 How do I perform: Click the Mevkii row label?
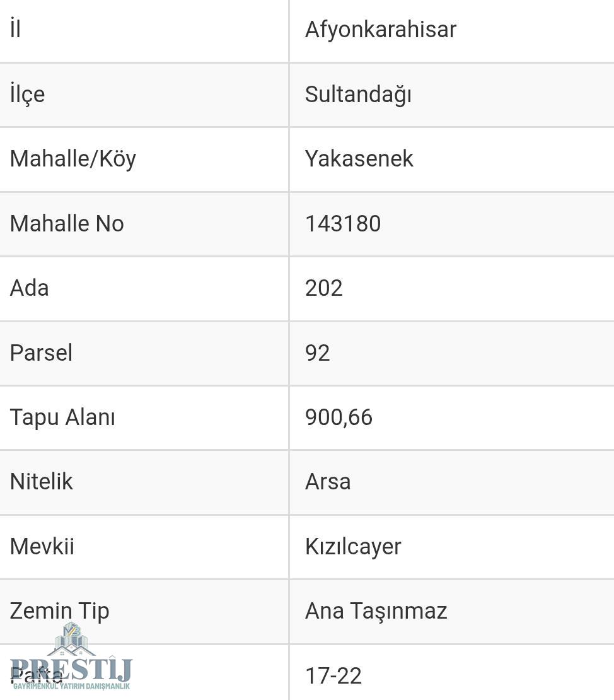pyautogui.click(x=42, y=547)
